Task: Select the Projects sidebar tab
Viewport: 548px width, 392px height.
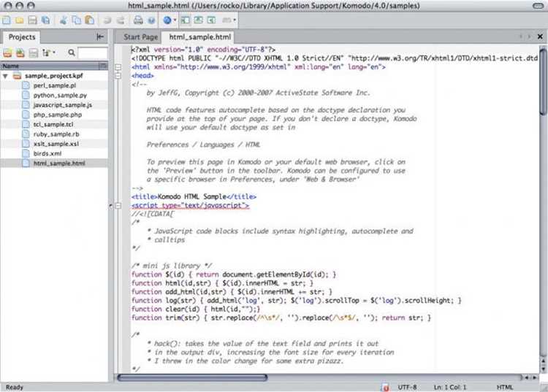Action: tap(22, 37)
